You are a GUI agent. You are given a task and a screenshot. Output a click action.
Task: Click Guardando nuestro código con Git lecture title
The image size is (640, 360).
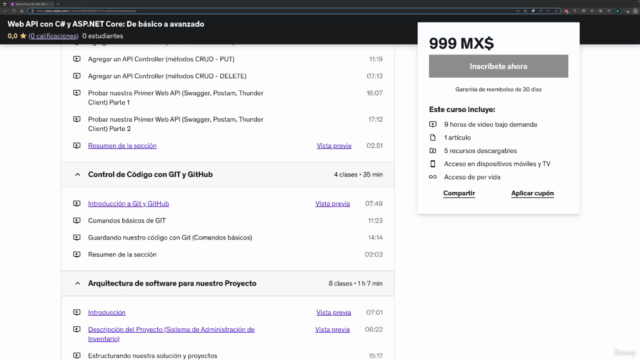(x=170, y=238)
